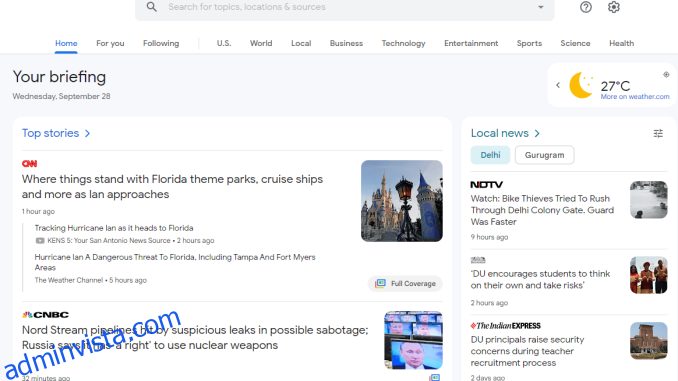Screen dimensions: 678x381
Task: Click the source logo above DU encourages story
Action: coord(478,260)
